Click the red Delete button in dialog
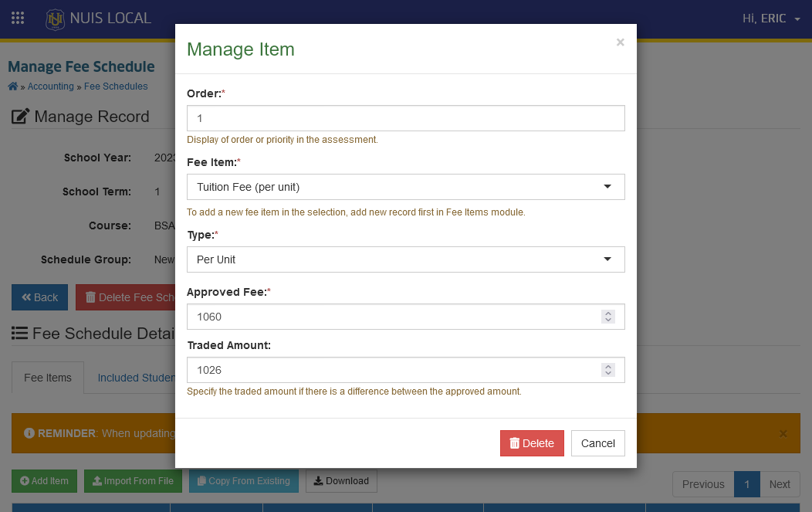Screen dimensions: 812x512 [532, 443]
